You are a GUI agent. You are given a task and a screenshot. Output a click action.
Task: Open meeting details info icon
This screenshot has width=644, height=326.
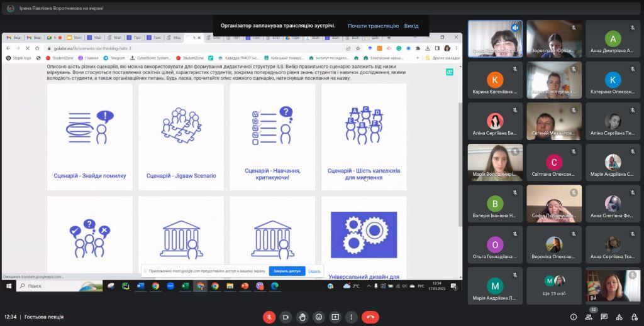pos(574,317)
